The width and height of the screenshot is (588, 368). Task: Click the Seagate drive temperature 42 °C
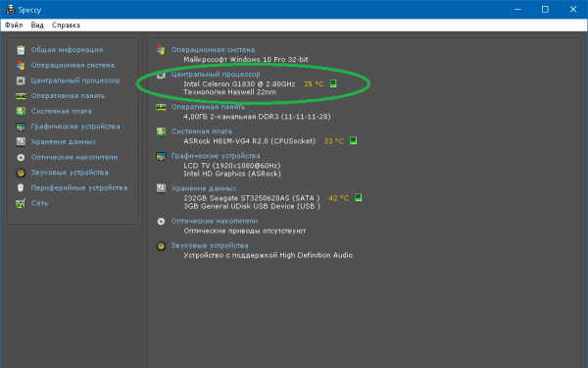tap(339, 198)
